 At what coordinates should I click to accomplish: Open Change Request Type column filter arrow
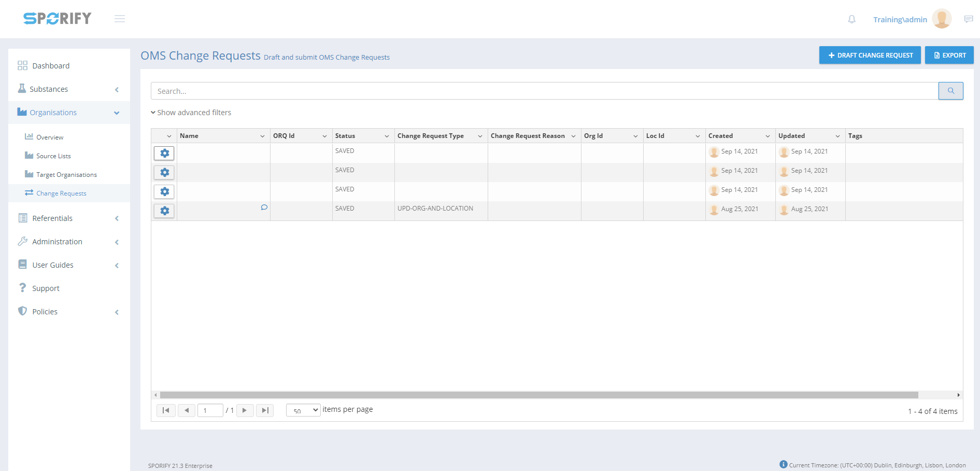point(480,136)
